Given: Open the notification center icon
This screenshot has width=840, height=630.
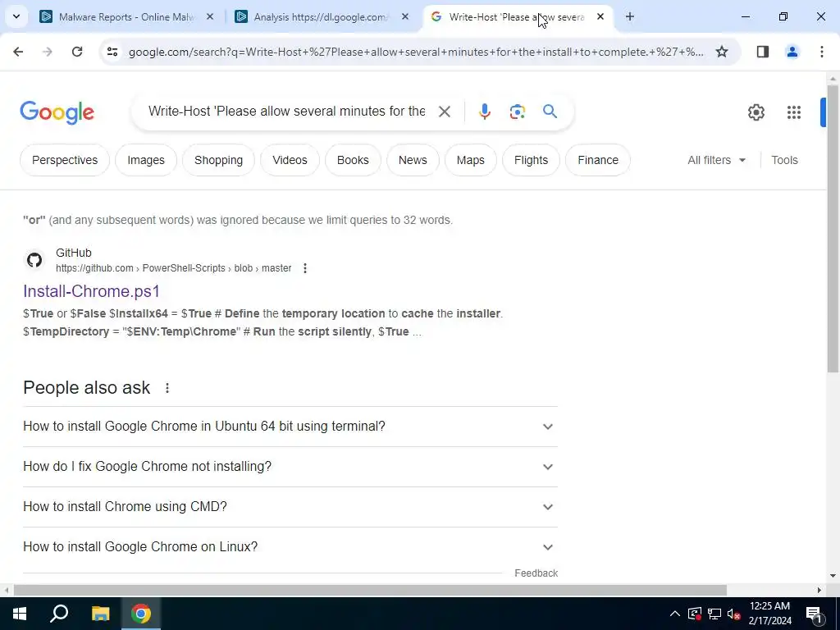Looking at the screenshot, I should [814, 614].
